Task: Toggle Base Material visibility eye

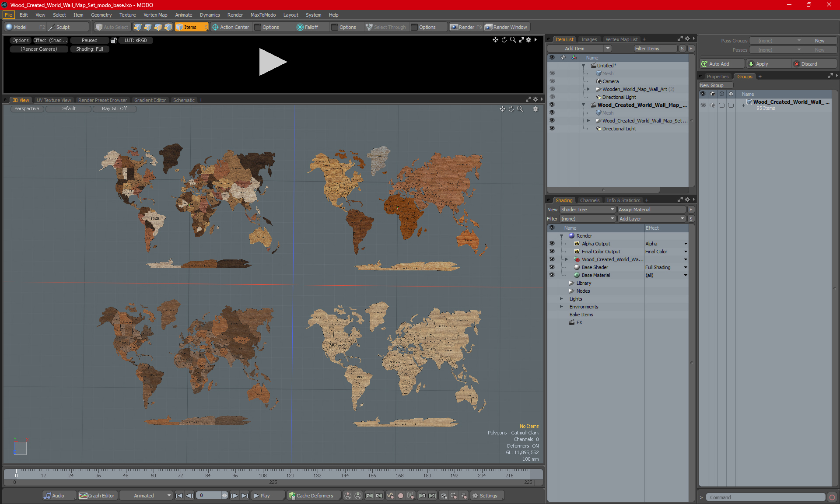Action: 552,275
